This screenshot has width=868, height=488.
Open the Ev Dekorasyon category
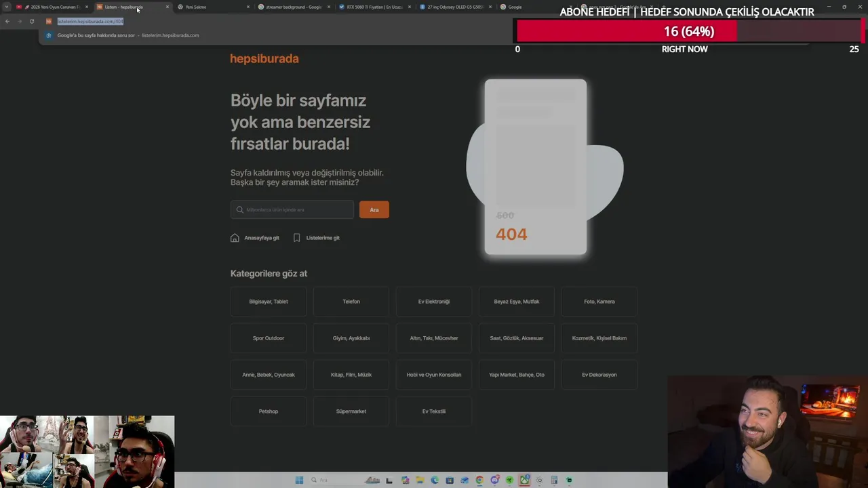click(x=599, y=375)
